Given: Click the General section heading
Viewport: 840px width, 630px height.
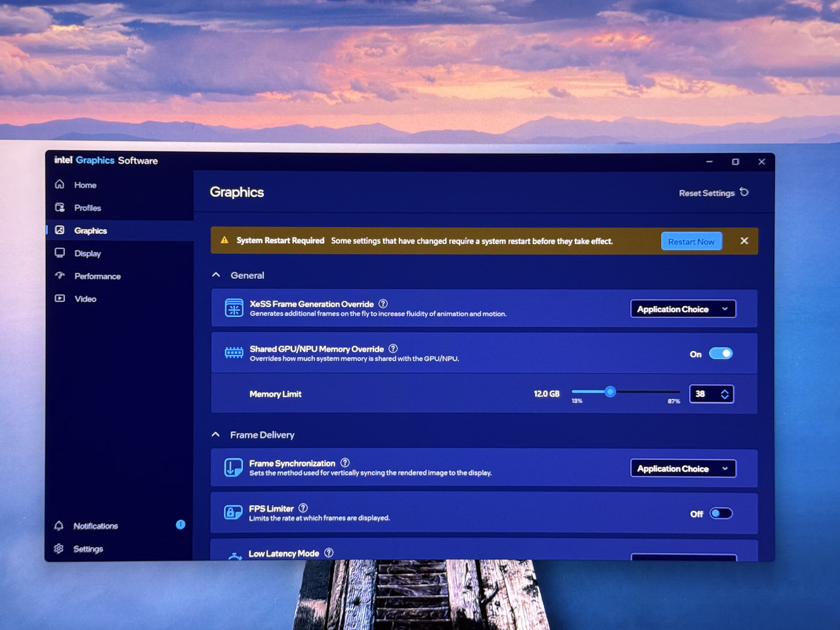Looking at the screenshot, I should click(x=247, y=276).
